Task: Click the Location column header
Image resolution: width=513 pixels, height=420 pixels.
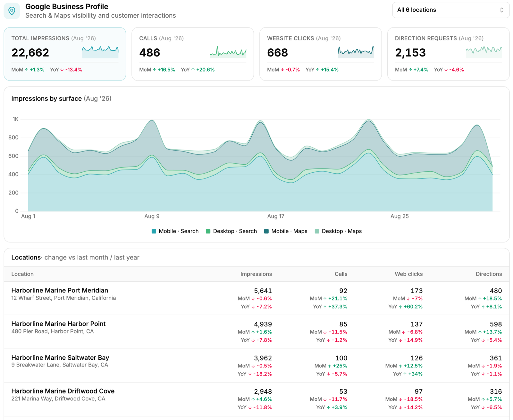Action: coord(22,274)
